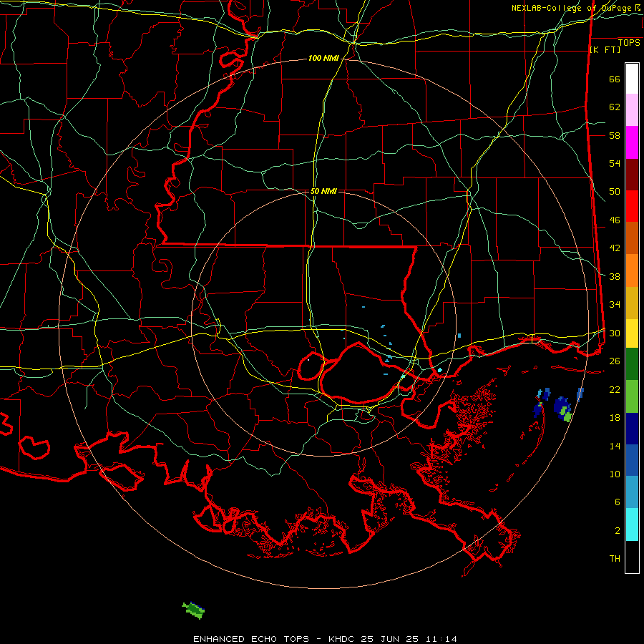Click the dark orange 46 kft swatch

click(x=632, y=238)
